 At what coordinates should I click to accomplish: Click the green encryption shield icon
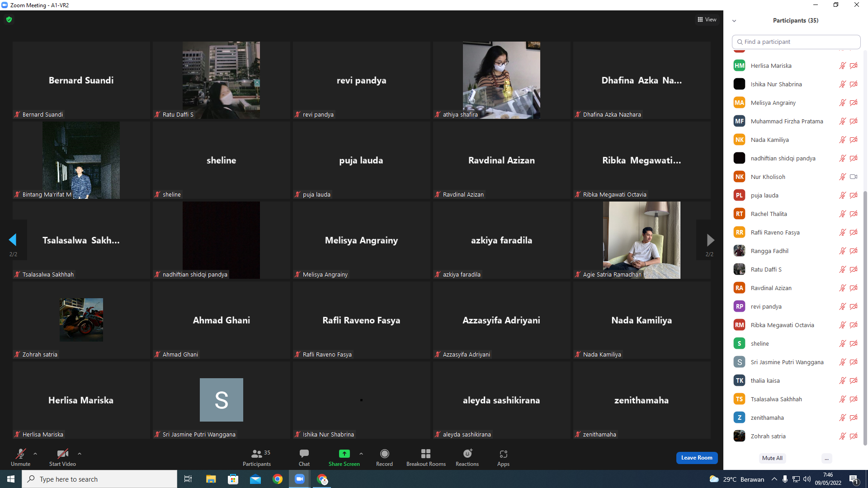click(9, 19)
